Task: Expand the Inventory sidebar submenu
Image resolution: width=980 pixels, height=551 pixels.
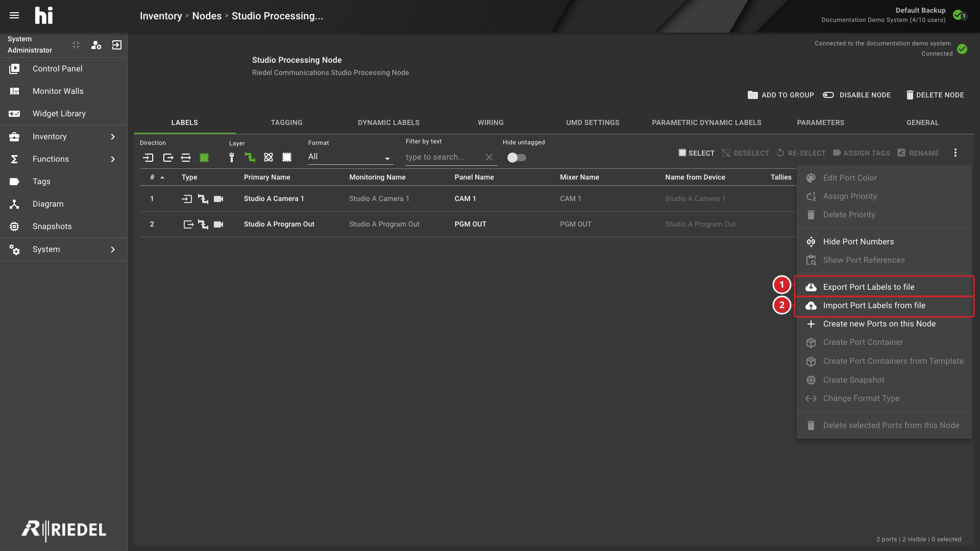Action: 113,137
